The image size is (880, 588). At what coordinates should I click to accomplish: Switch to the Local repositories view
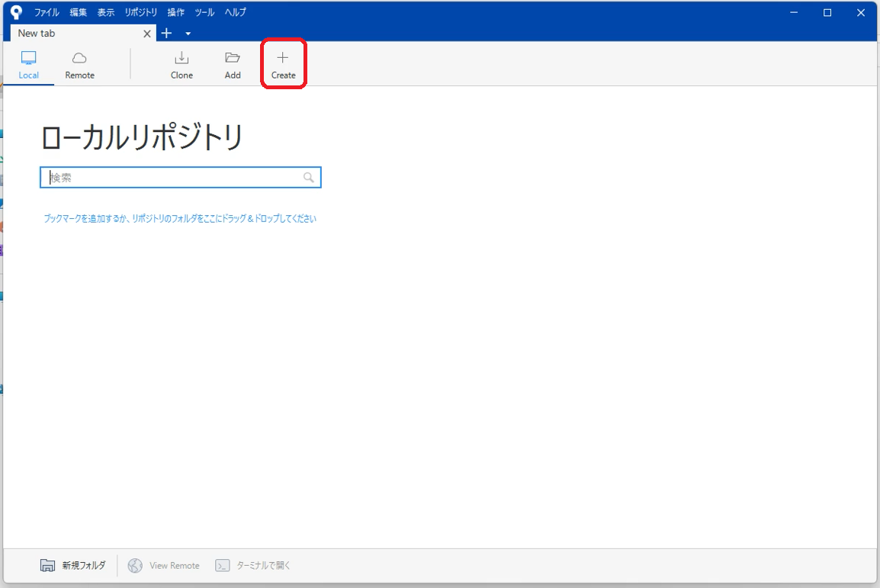(x=29, y=65)
